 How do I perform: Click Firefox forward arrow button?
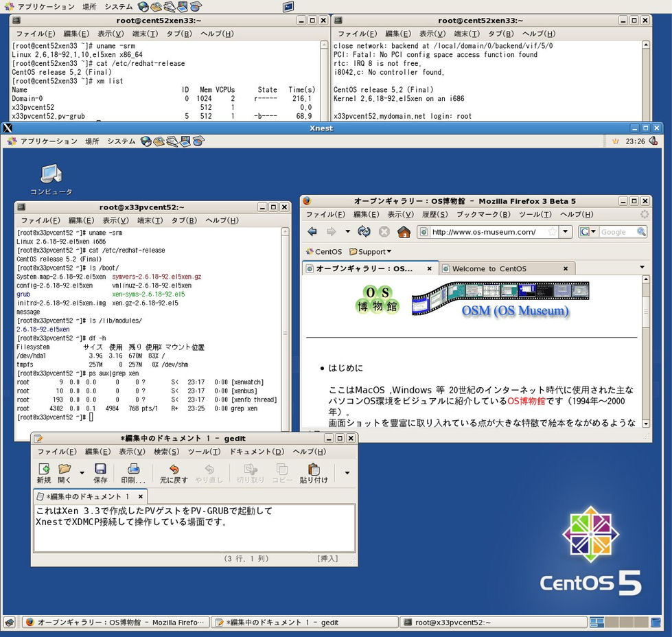tap(332, 232)
